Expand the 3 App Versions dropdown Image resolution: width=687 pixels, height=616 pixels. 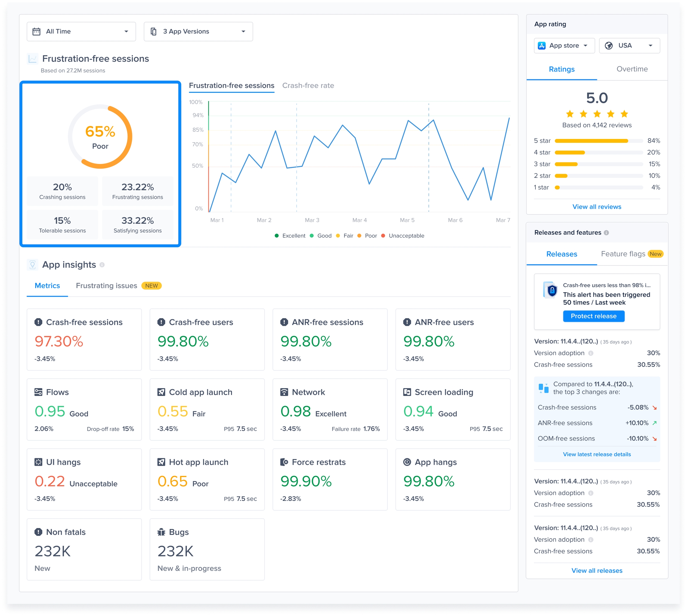point(198,32)
